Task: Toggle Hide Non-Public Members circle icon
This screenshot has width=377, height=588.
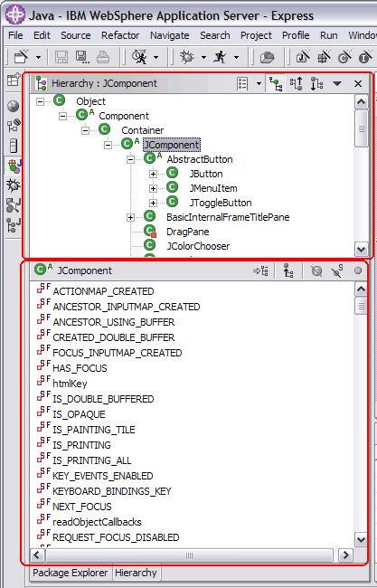Action: coord(358,270)
